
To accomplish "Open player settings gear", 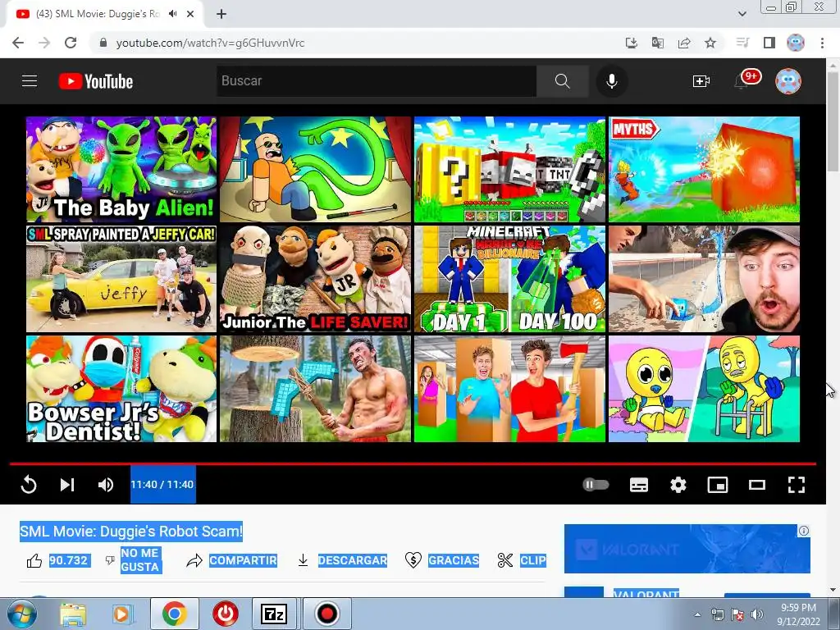I will [x=678, y=485].
